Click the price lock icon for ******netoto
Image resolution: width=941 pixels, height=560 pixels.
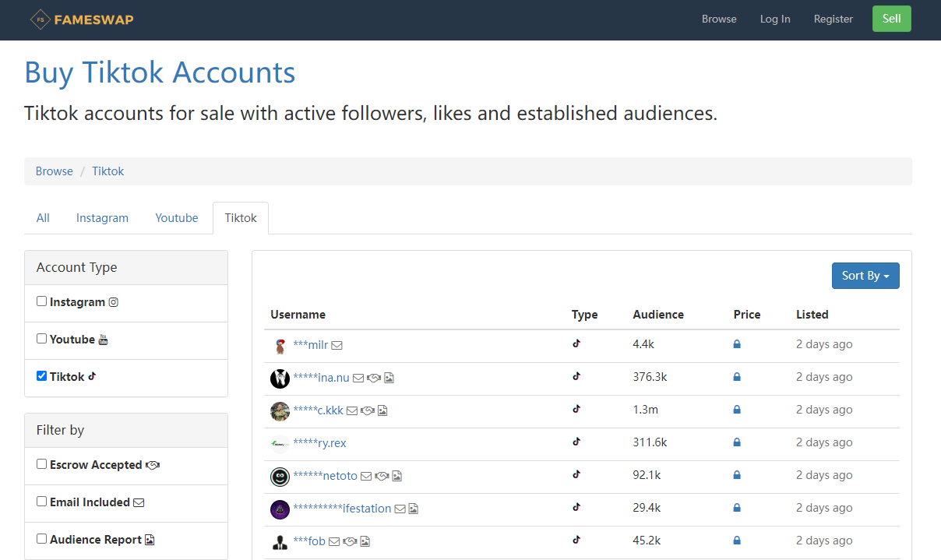tap(737, 475)
